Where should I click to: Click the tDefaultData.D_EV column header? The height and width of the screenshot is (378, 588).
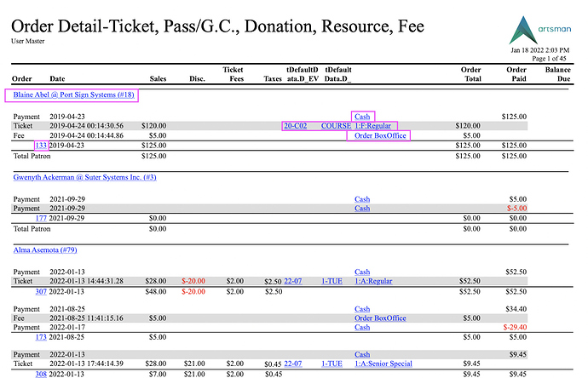pos(303,74)
